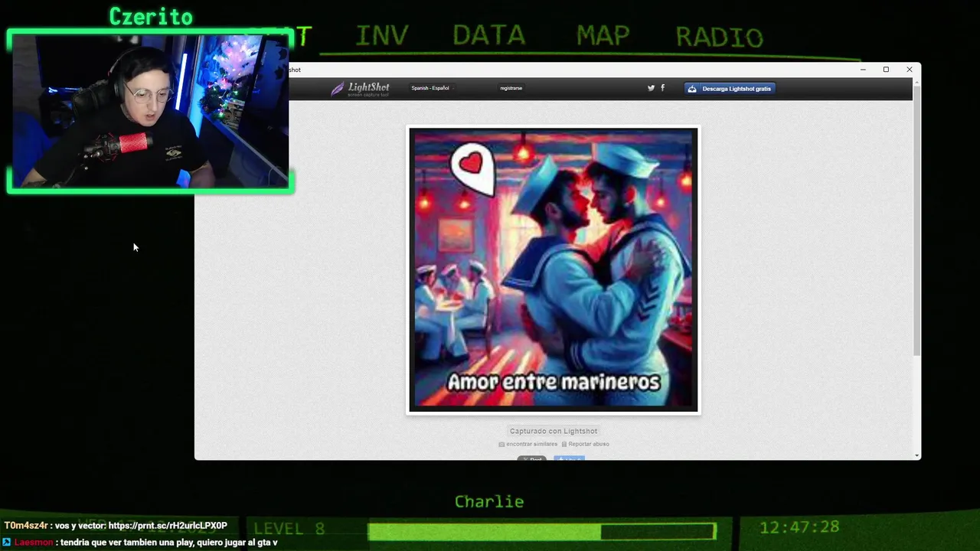Click the scrollbar up arrow

pyautogui.click(x=916, y=82)
